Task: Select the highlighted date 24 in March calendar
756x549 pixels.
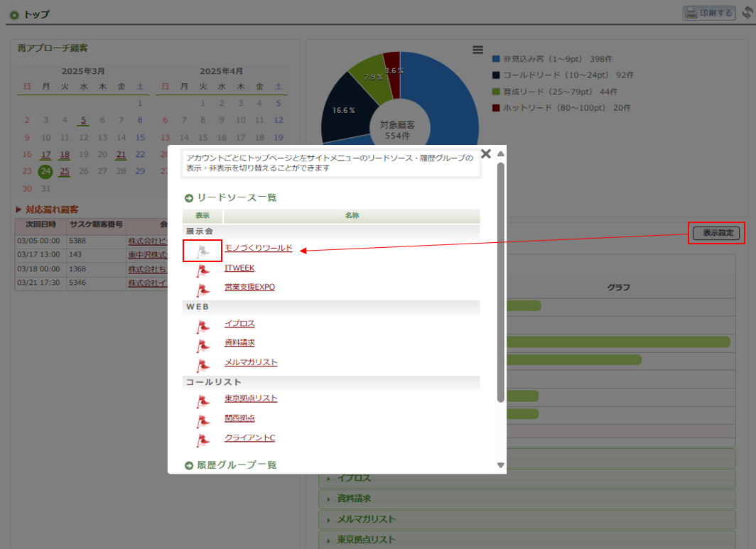Action: click(x=45, y=171)
